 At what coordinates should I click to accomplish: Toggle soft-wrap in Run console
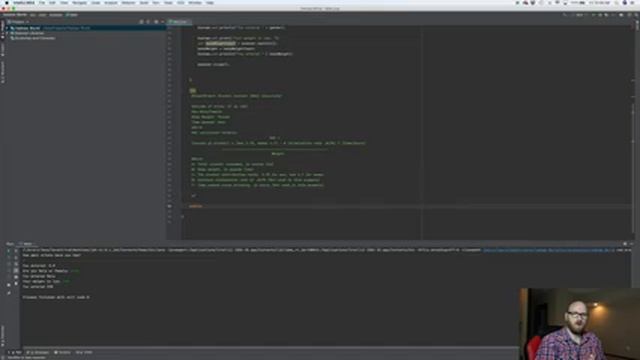(x=16, y=264)
